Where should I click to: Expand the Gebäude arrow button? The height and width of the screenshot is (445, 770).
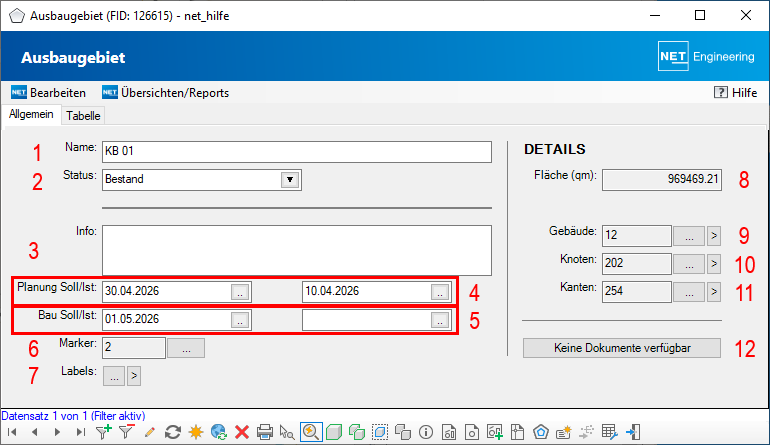pos(713,236)
